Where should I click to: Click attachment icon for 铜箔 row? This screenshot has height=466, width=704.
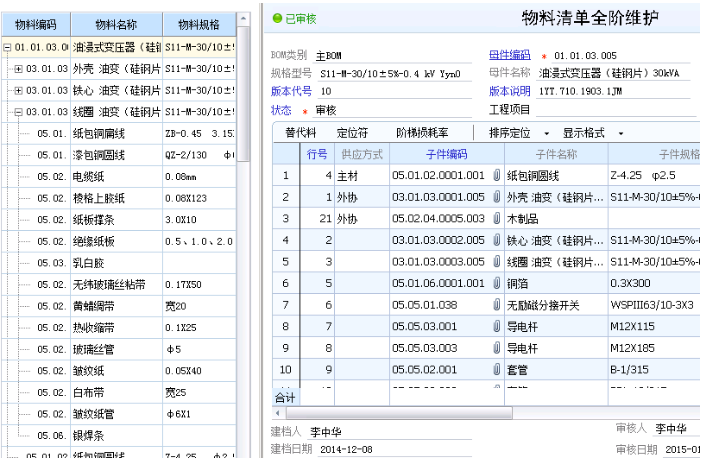click(x=497, y=283)
